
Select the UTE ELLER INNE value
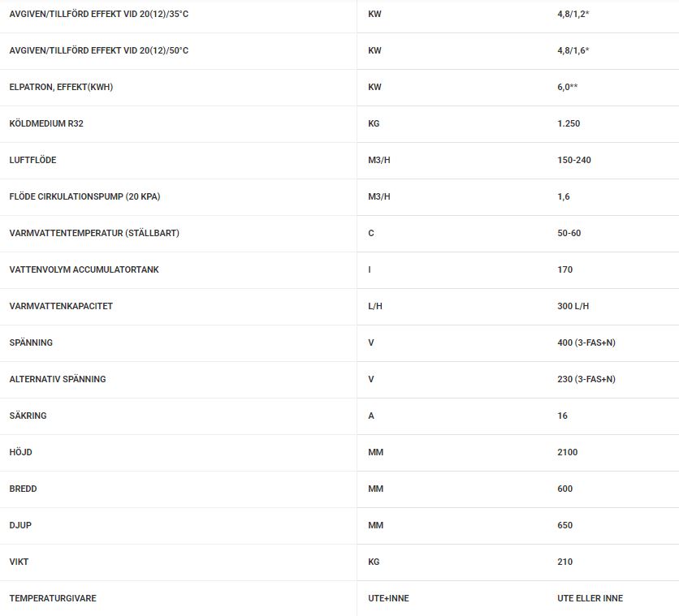(590, 598)
